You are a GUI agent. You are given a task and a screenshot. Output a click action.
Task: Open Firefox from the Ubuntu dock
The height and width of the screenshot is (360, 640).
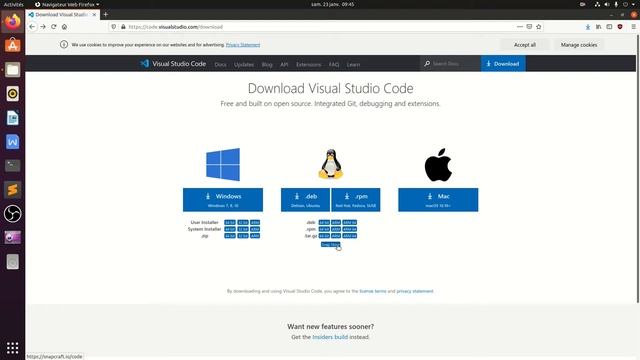click(x=13, y=21)
